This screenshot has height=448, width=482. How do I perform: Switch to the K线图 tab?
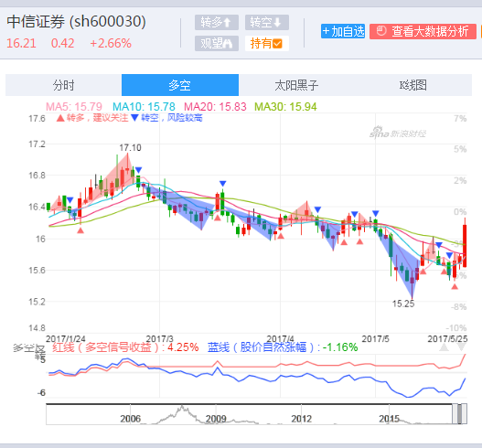[x=413, y=85]
